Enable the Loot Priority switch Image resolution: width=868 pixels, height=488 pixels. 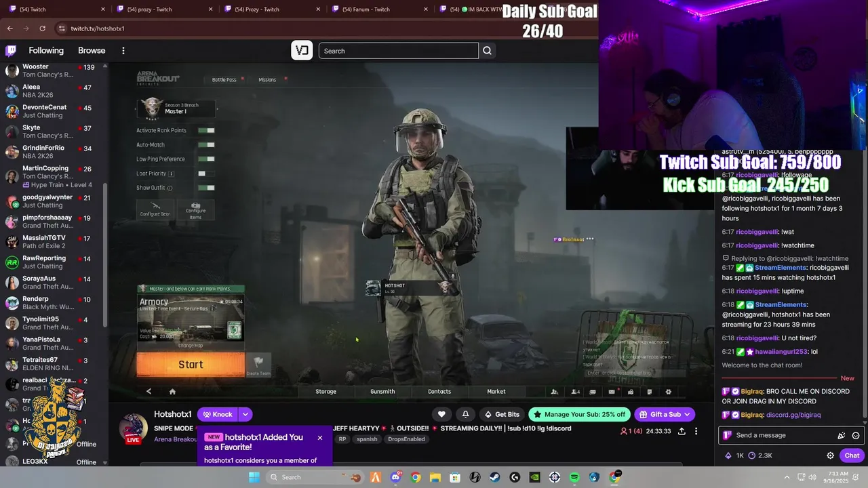206,174
